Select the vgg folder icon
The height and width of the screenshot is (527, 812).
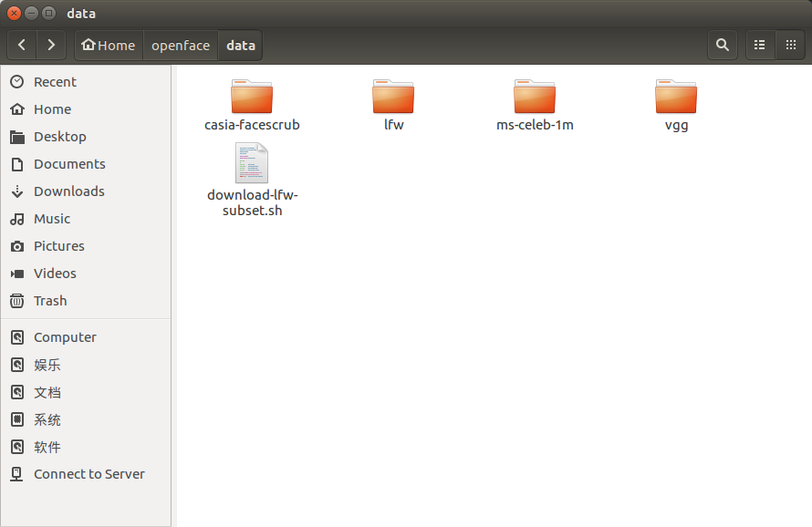676,97
